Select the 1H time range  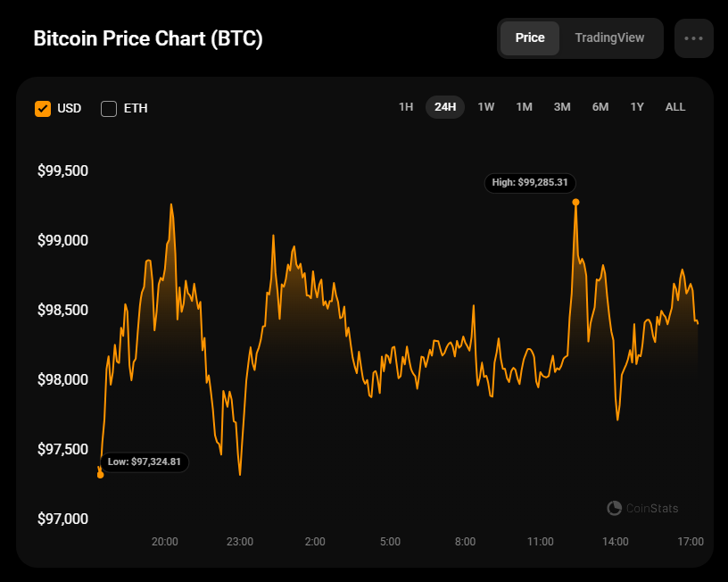(x=406, y=107)
